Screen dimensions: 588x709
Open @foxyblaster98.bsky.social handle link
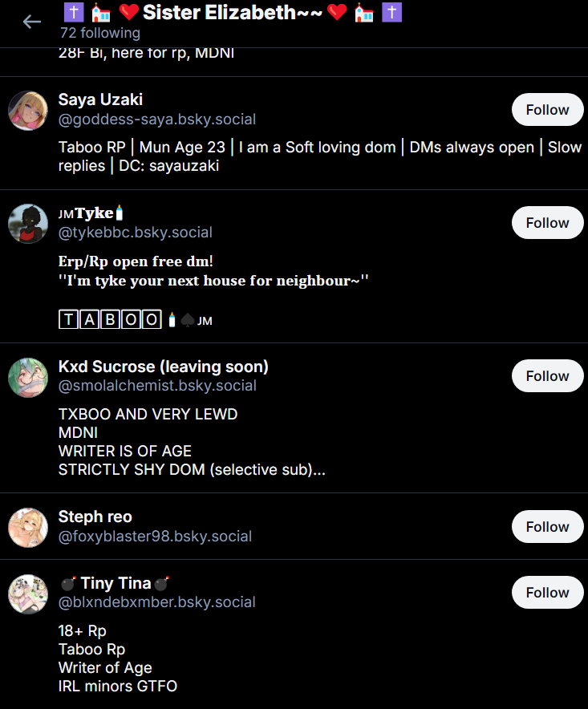(x=155, y=537)
